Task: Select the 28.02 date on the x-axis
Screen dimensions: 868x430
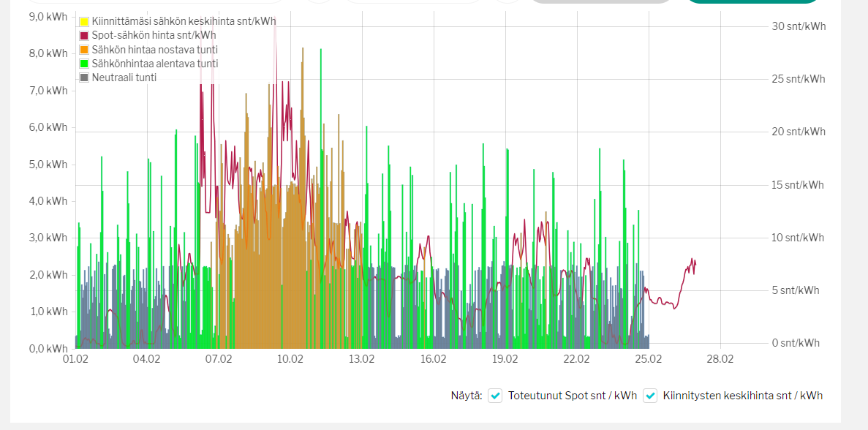Action: [x=720, y=359]
